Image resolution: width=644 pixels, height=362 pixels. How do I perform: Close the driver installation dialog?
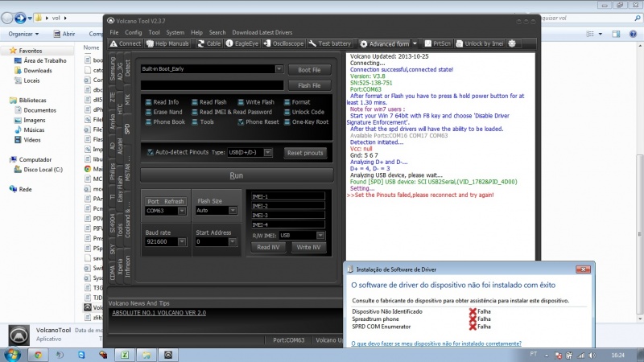click(583, 269)
